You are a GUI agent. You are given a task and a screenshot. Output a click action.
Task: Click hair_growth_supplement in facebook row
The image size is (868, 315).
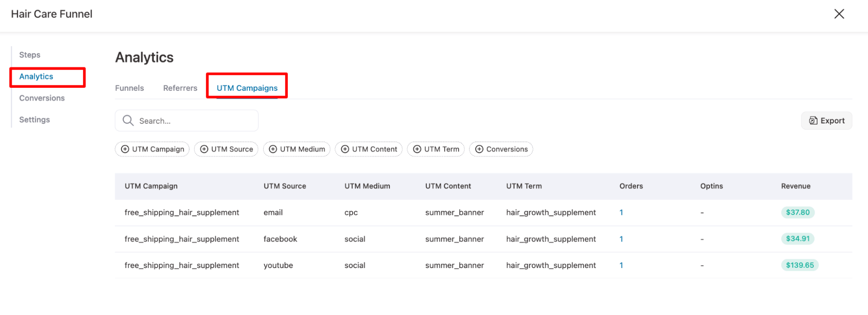click(551, 239)
